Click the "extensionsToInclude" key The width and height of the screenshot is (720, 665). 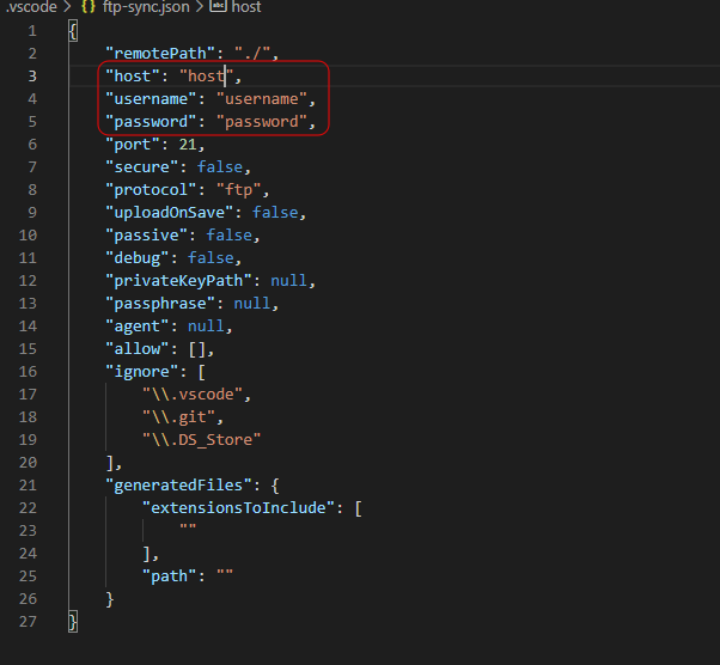(x=238, y=508)
